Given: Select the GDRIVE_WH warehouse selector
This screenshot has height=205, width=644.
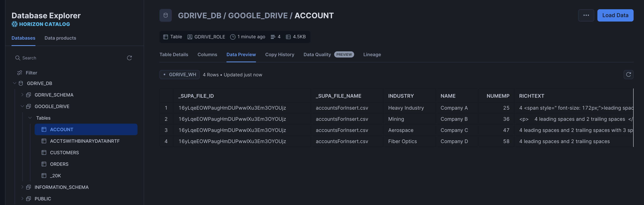Looking at the screenshot, I should coord(179,75).
